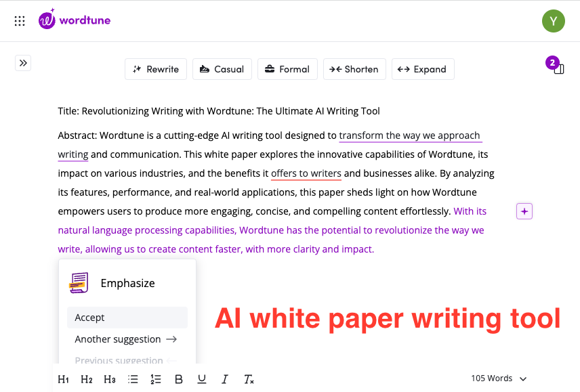This screenshot has width=580, height=392.
Task: Apply Heading 1 formatting
Action: tap(63, 379)
